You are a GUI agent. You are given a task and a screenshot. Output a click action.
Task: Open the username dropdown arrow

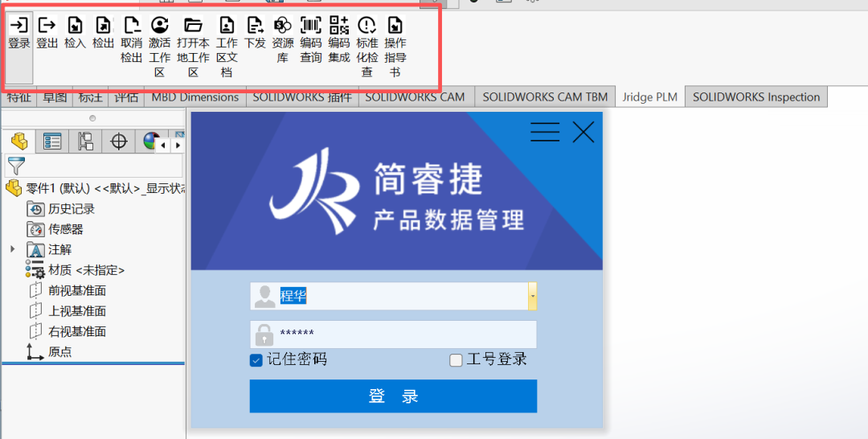click(533, 296)
